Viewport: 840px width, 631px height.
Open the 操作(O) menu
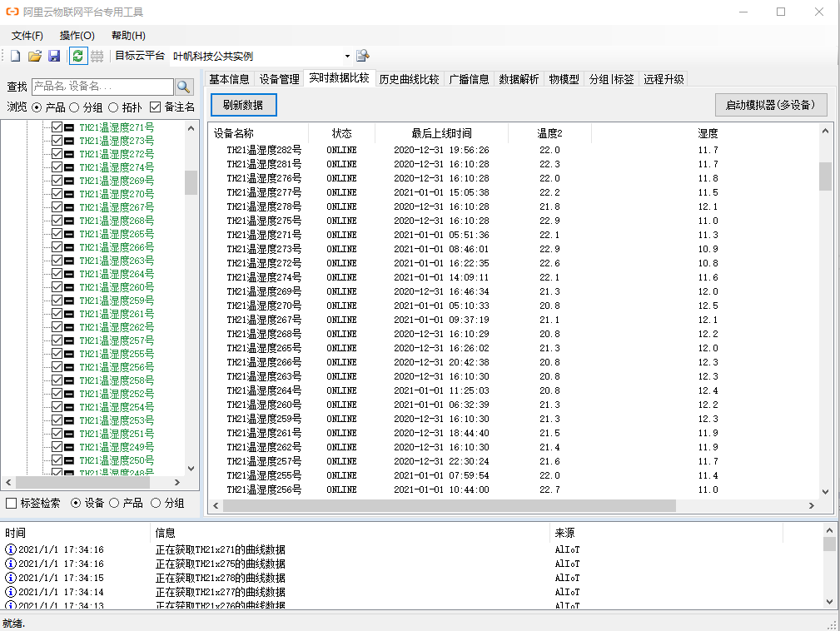point(77,36)
